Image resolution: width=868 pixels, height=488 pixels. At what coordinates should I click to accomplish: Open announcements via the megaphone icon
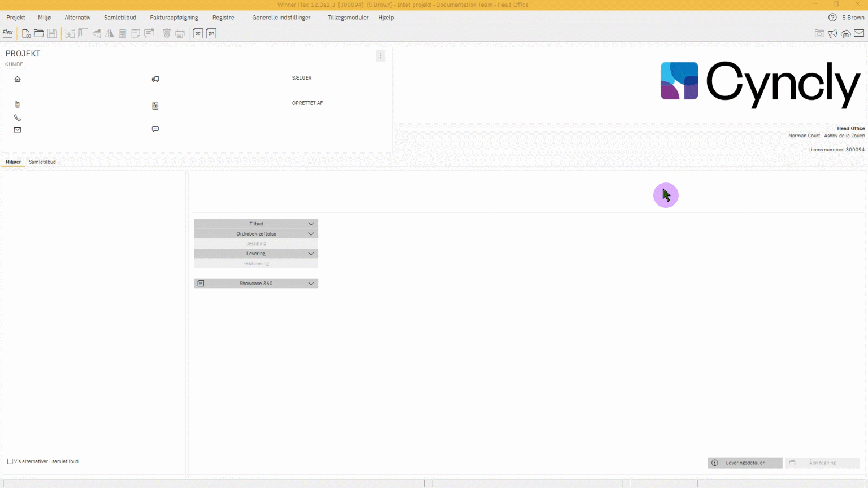click(832, 33)
